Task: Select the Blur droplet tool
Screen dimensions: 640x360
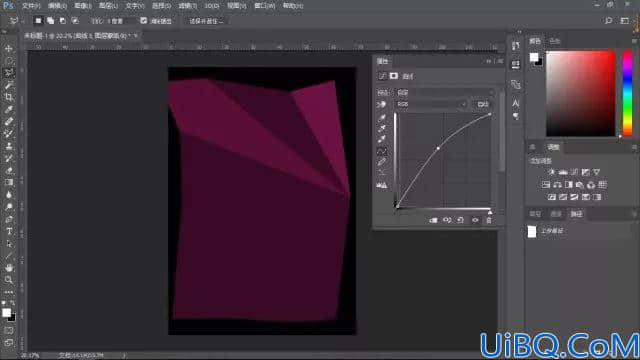Action: [x=9, y=195]
